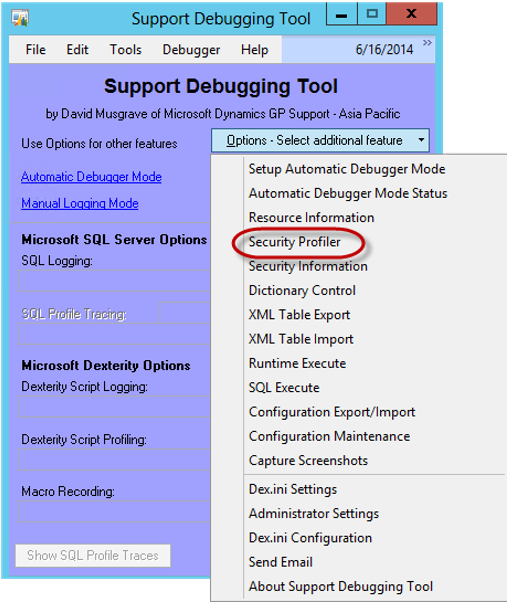511x607 pixels.
Task: Select Capture Screenshots option
Action: 308,461
